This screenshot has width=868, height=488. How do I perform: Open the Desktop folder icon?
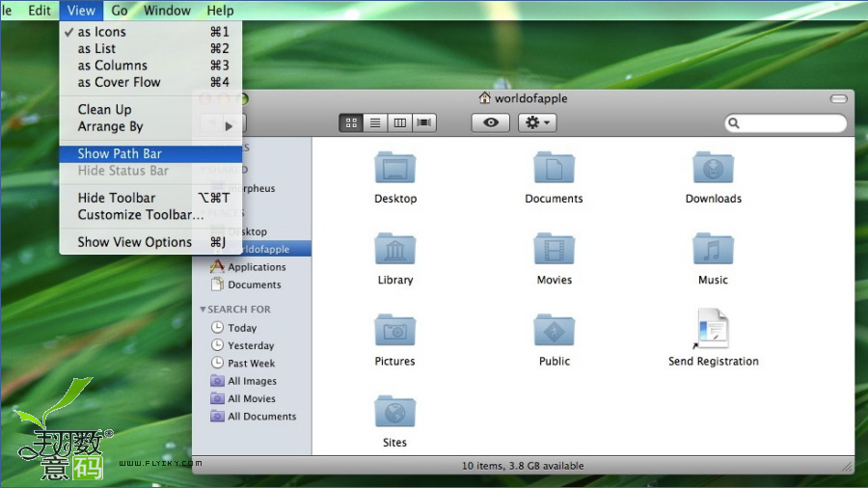[x=395, y=167]
